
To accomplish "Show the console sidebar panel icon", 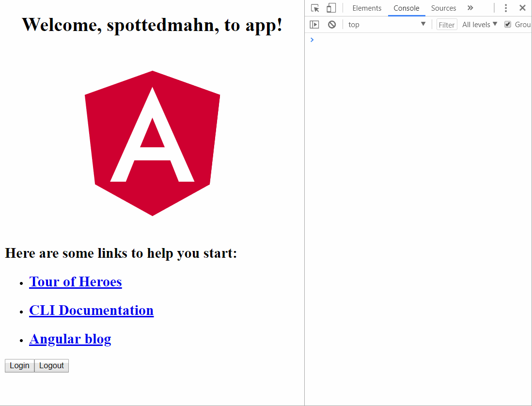I will click(314, 24).
